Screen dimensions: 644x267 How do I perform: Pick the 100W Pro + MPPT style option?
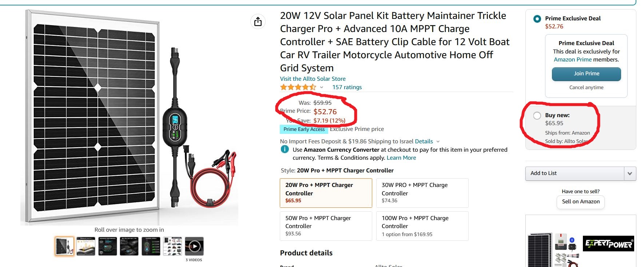point(422,226)
